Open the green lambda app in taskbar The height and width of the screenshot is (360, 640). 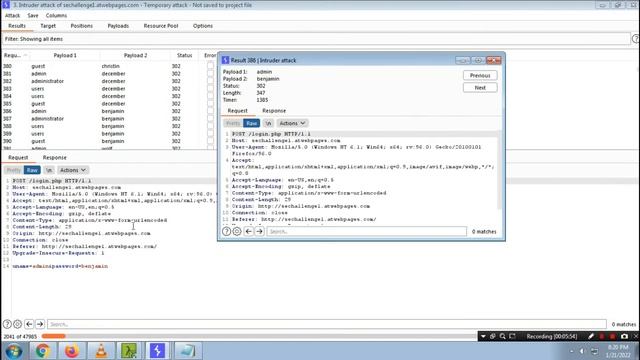129,351
